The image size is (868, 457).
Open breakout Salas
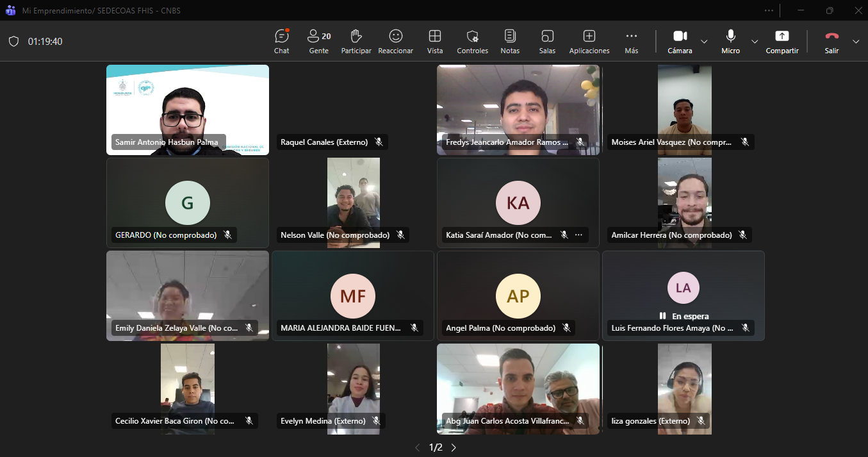pos(547,41)
